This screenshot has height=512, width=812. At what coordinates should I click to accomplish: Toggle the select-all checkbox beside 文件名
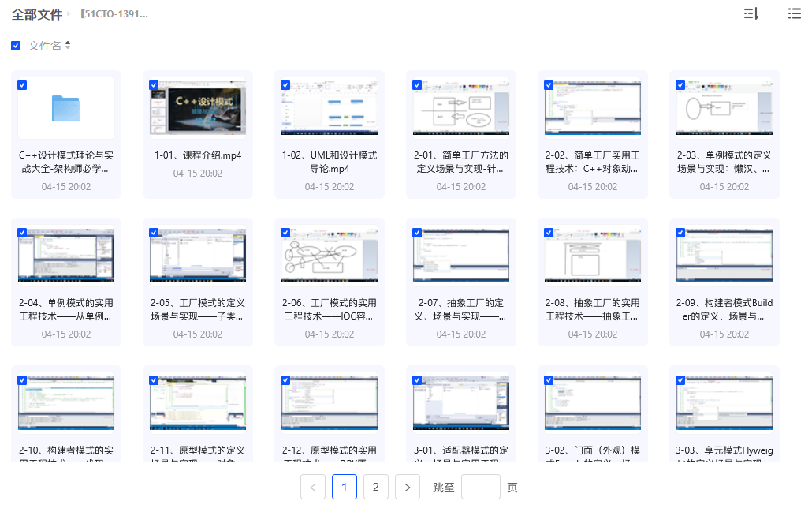(16, 46)
